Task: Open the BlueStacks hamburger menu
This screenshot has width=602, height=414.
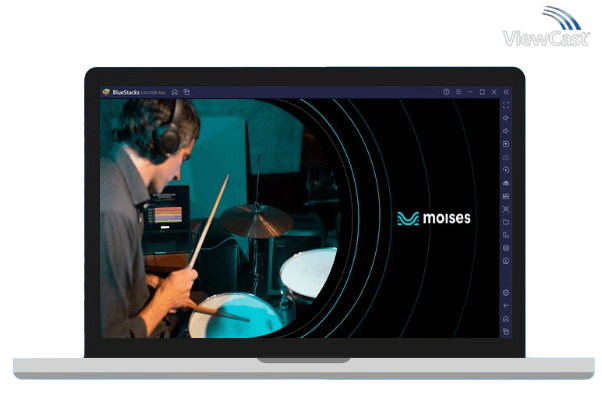Action: click(x=458, y=92)
